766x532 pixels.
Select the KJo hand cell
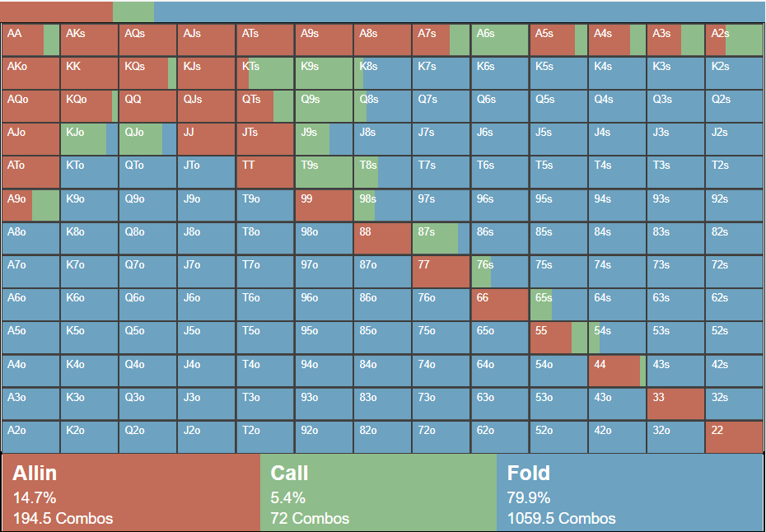pyautogui.click(x=89, y=139)
